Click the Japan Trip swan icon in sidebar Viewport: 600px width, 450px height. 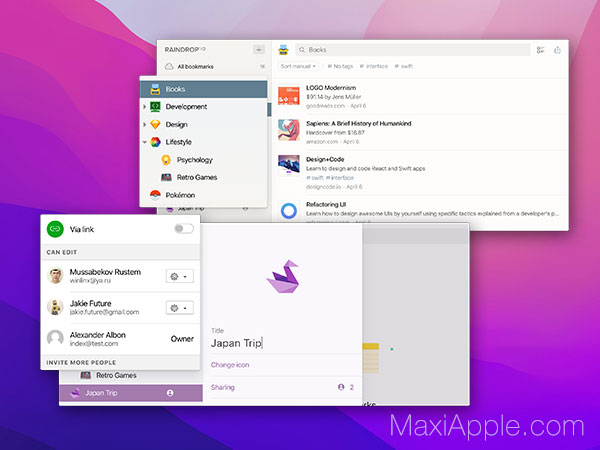pyautogui.click(x=75, y=393)
